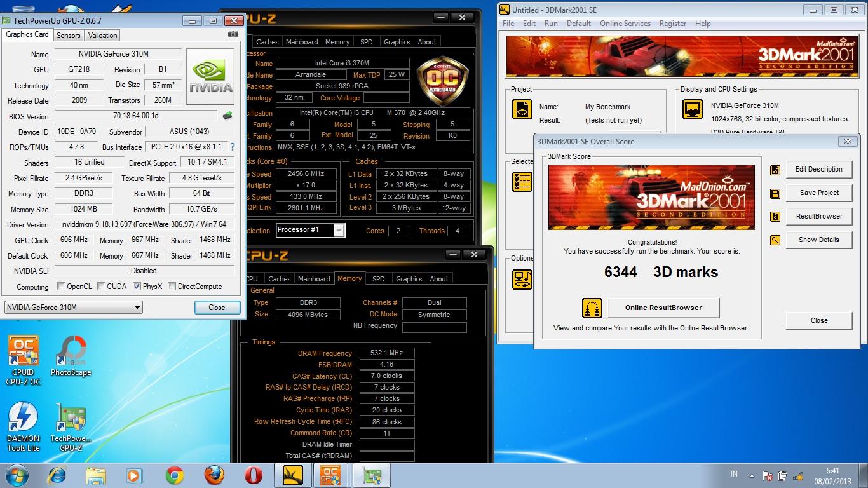Open the PhotoScape desktop shortcut
868x488 pixels.
point(71,356)
